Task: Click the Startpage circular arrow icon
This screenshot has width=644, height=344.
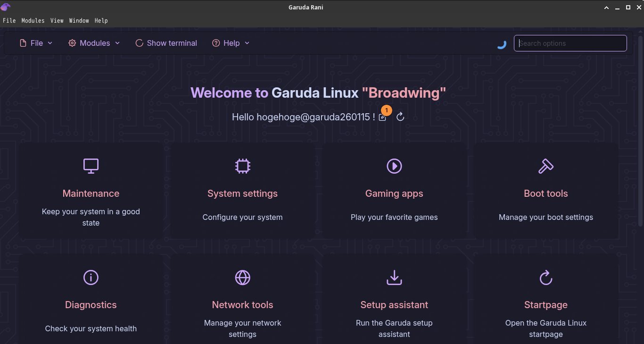Action: (x=546, y=277)
